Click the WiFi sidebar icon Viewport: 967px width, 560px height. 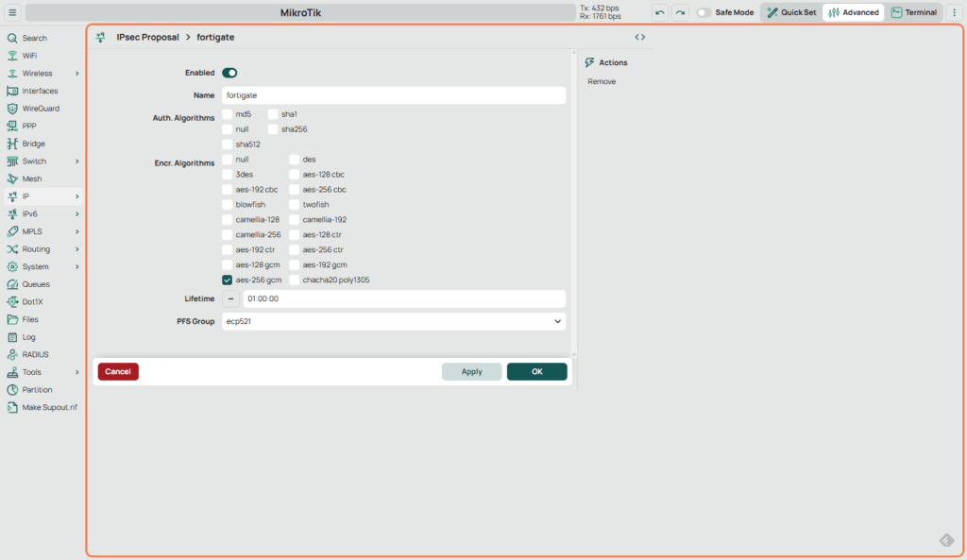click(12, 56)
